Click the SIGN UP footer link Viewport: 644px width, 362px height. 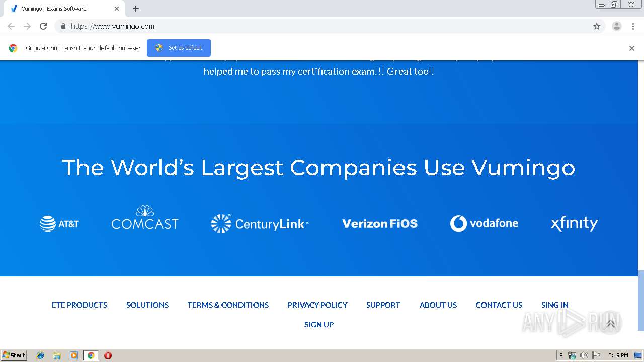click(319, 324)
